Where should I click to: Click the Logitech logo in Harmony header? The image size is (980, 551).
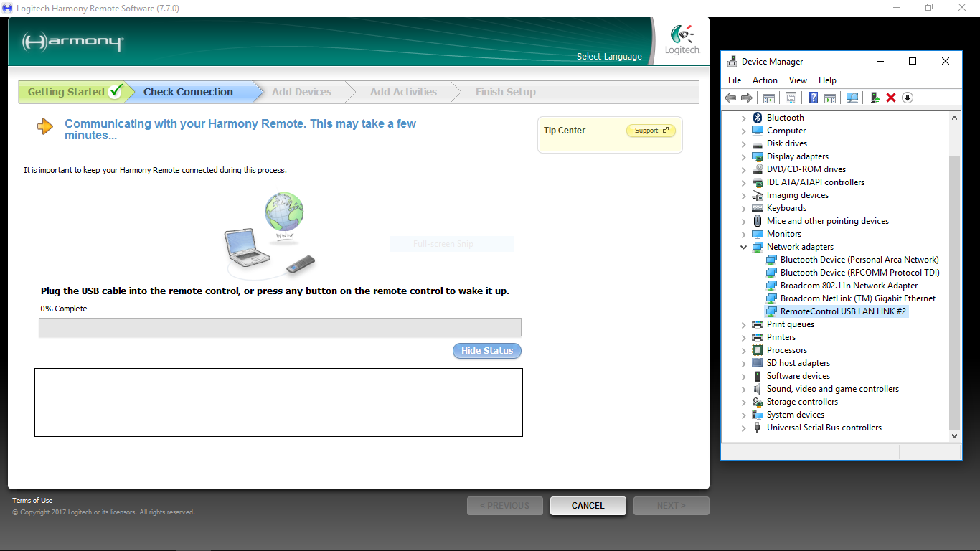click(x=682, y=40)
